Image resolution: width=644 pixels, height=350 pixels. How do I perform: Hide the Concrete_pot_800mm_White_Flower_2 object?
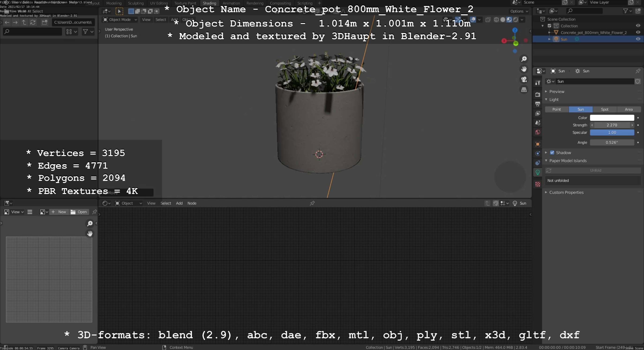(638, 32)
